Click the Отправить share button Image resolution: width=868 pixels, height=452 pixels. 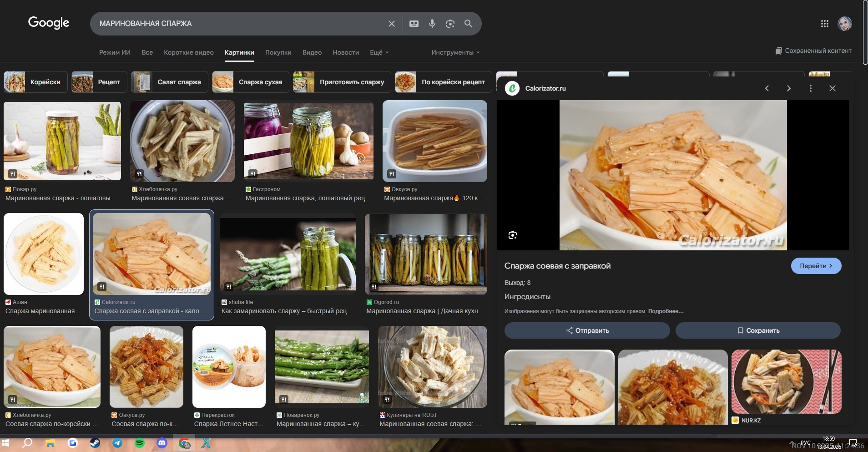(x=587, y=330)
